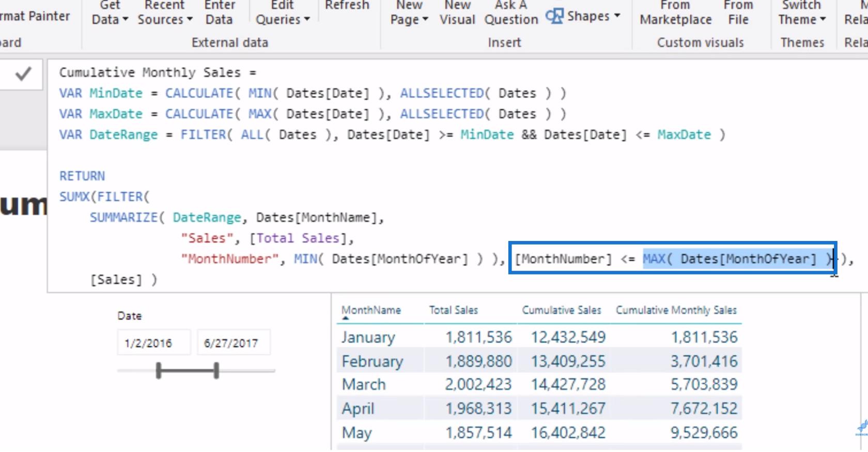This screenshot has height=452, width=868.
Task: Click the Ask A Question button
Action: pos(511,13)
